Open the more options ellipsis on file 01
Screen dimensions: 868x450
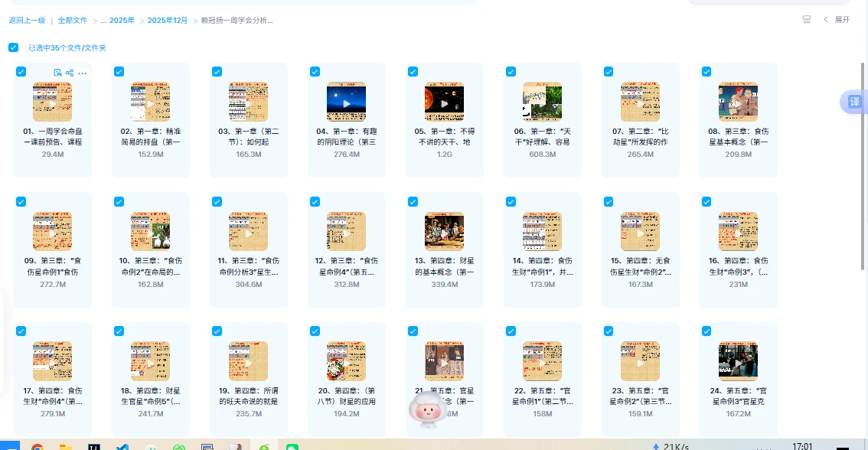(x=82, y=73)
